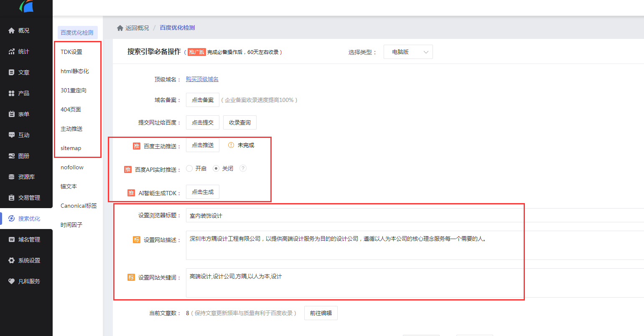
Task: Open the 电脑版 type dropdown
Action: tap(408, 52)
